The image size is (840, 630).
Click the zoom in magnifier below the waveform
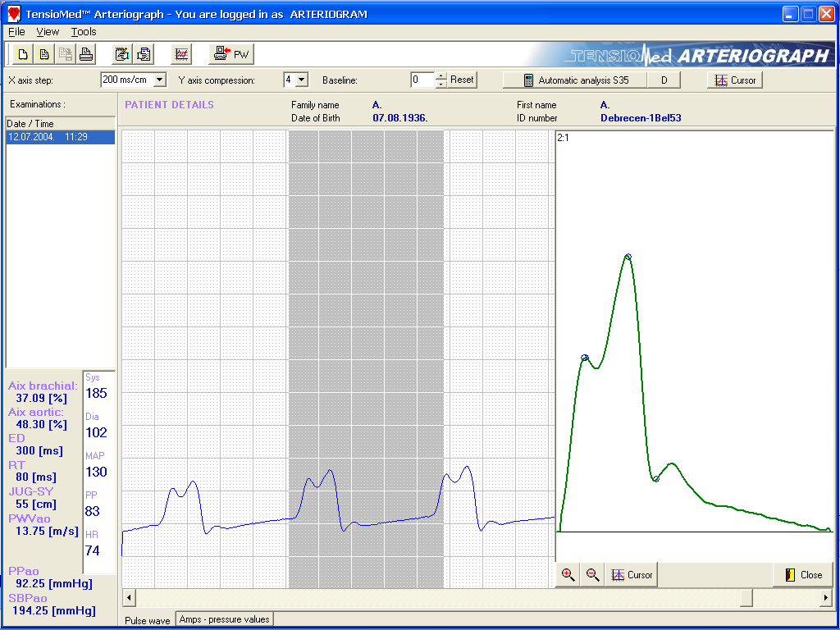(568, 575)
